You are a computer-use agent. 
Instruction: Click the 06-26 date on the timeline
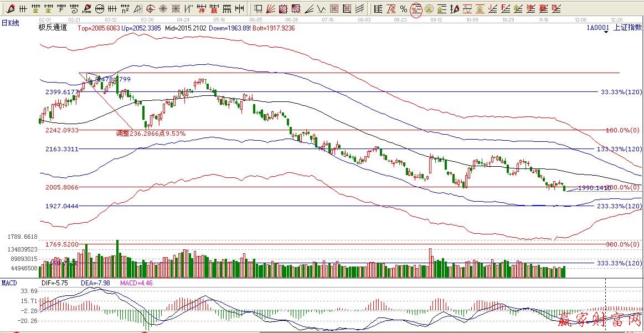[291, 19]
